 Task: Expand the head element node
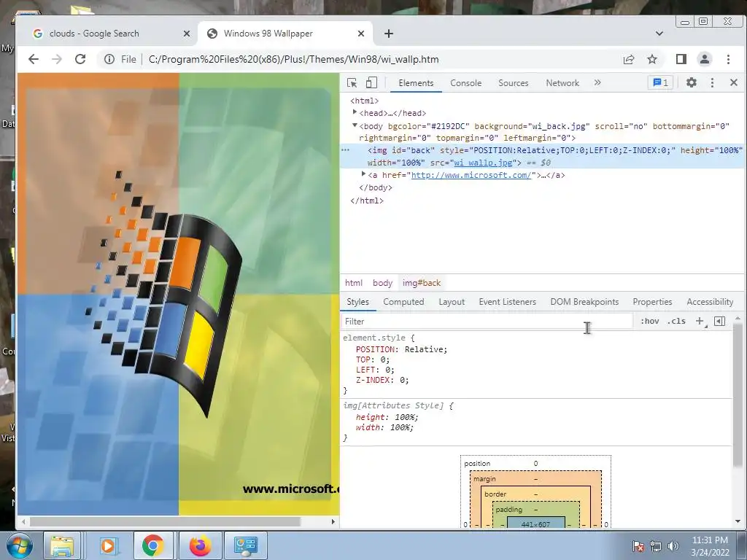tap(355, 112)
